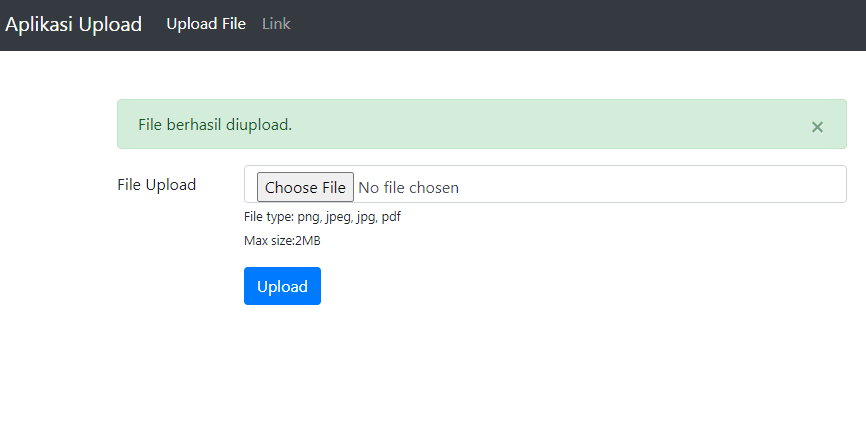Click the word 'File' on the Choose File button

pyautogui.click(x=334, y=188)
